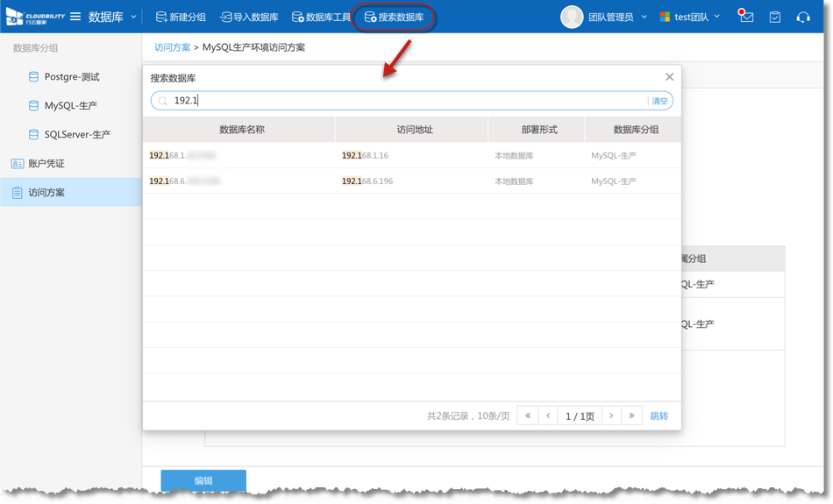
Task: Click the 新建分组 toolbar button
Action: click(x=181, y=17)
